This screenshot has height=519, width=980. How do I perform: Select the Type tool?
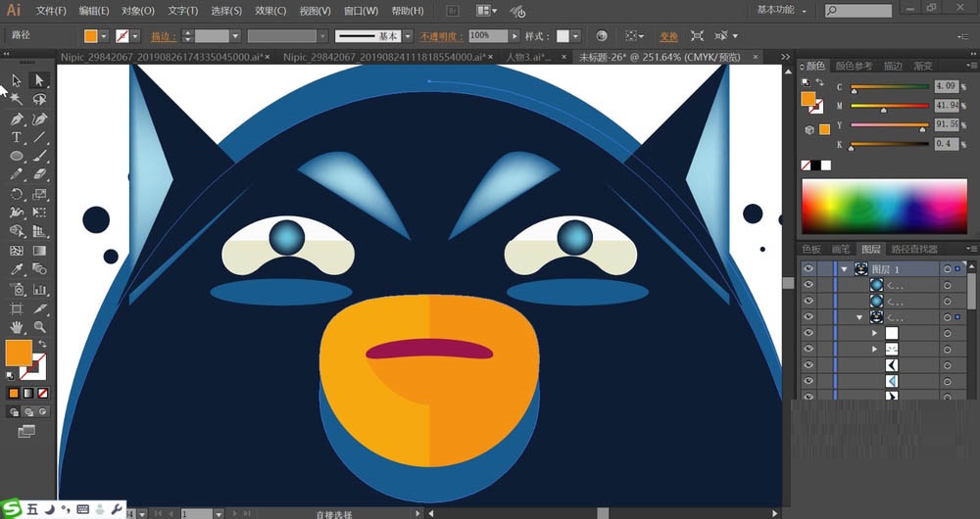point(17,138)
